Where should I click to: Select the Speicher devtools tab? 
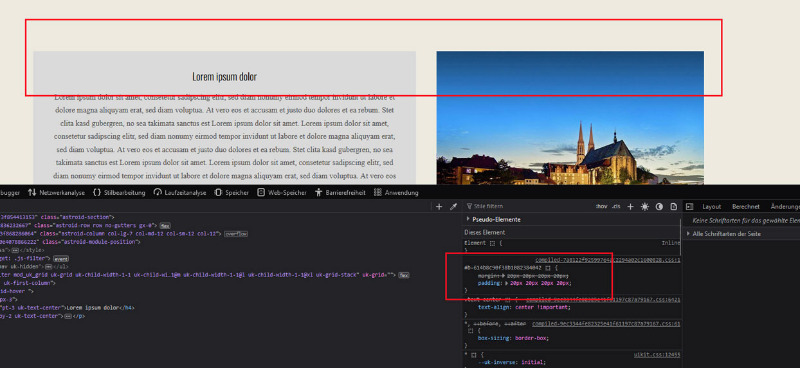click(x=231, y=192)
